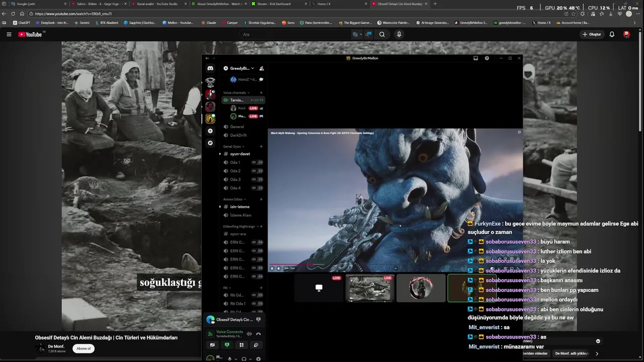The width and height of the screenshot is (644, 362).
Task: Join the Oda 1 voice channel
Action: pyautogui.click(x=244, y=162)
